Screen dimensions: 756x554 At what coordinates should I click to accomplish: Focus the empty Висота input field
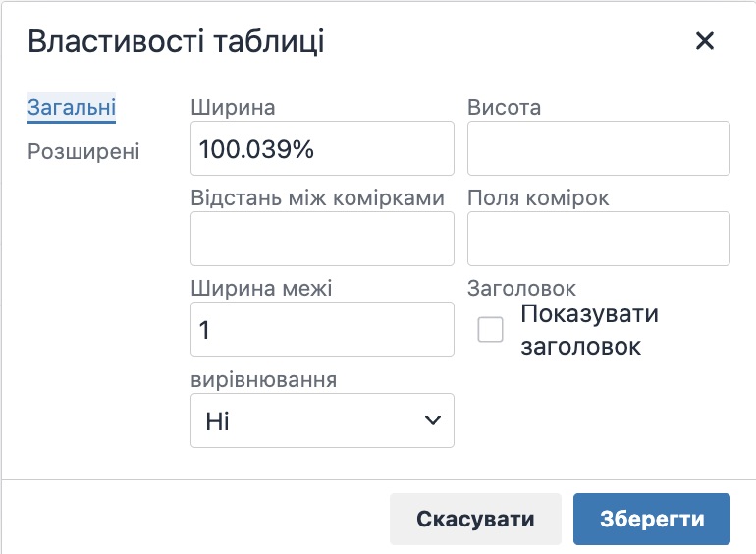click(599, 148)
